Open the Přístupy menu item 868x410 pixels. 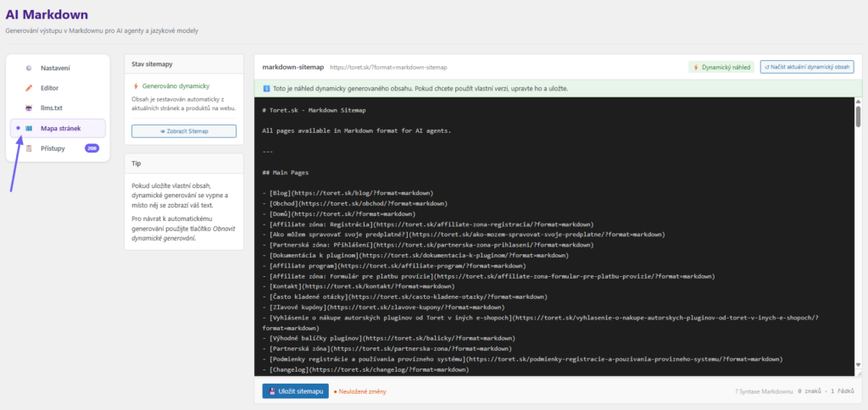[58, 148]
